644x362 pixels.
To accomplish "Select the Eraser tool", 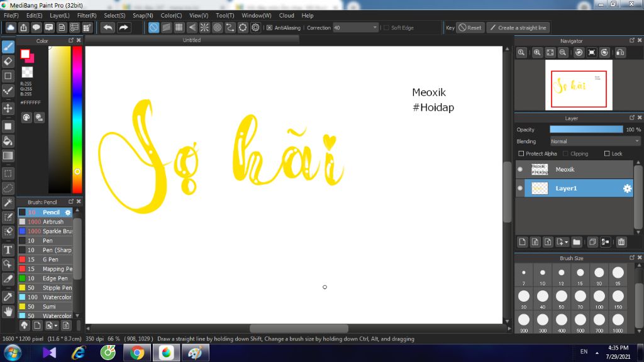I will pyautogui.click(x=8, y=62).
